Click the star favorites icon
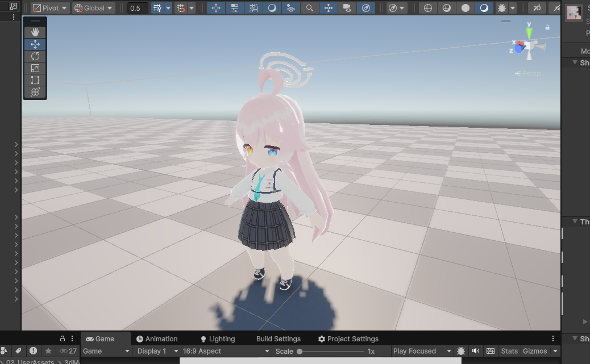 [x=48, y=351]
